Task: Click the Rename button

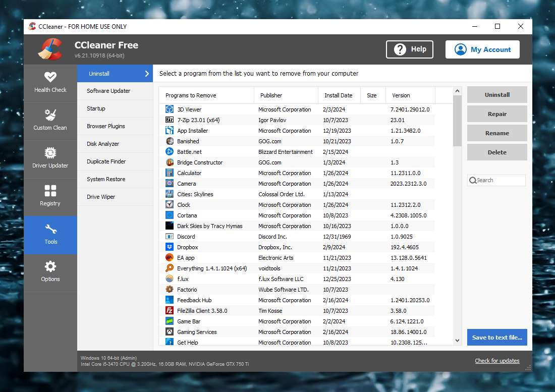Action: [497, 133]
